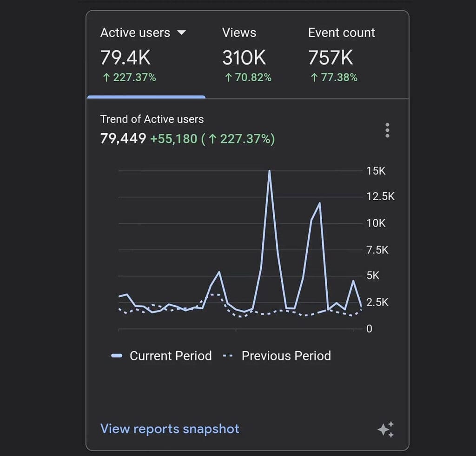Viewport: 476px width, 456px height.
Task: Click the Trend of Active users title
Action: click(x=152, y=119)
